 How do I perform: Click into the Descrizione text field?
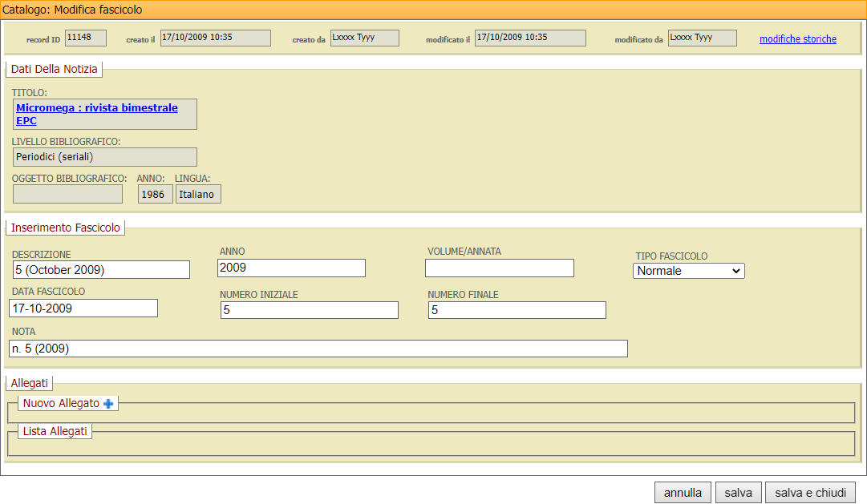[x=101, y=269]
